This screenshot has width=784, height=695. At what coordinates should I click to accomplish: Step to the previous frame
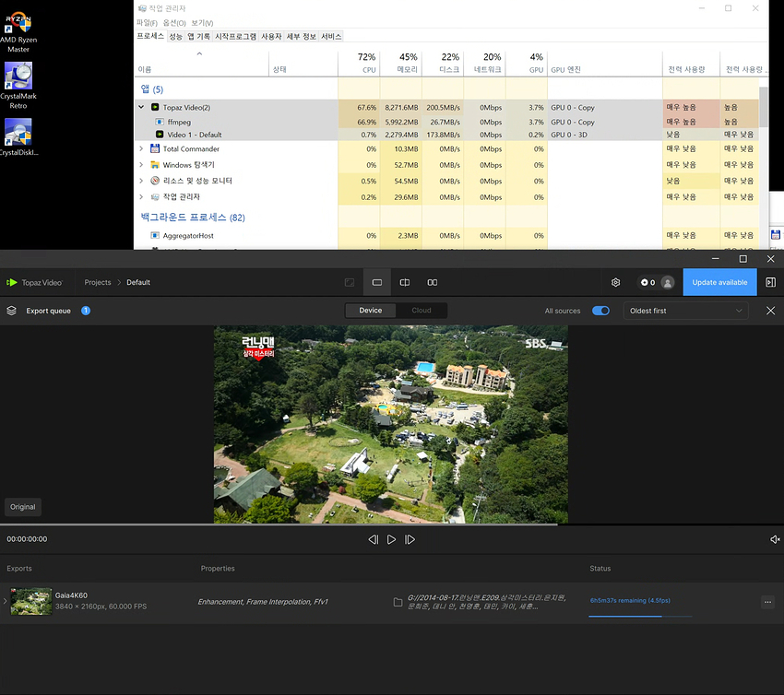(373, 539)
